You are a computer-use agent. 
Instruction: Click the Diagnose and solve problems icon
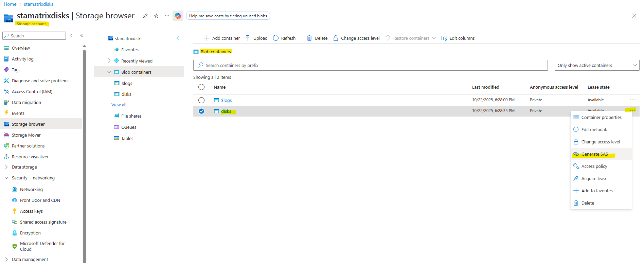pyautogui.click(x=6, y=81)
